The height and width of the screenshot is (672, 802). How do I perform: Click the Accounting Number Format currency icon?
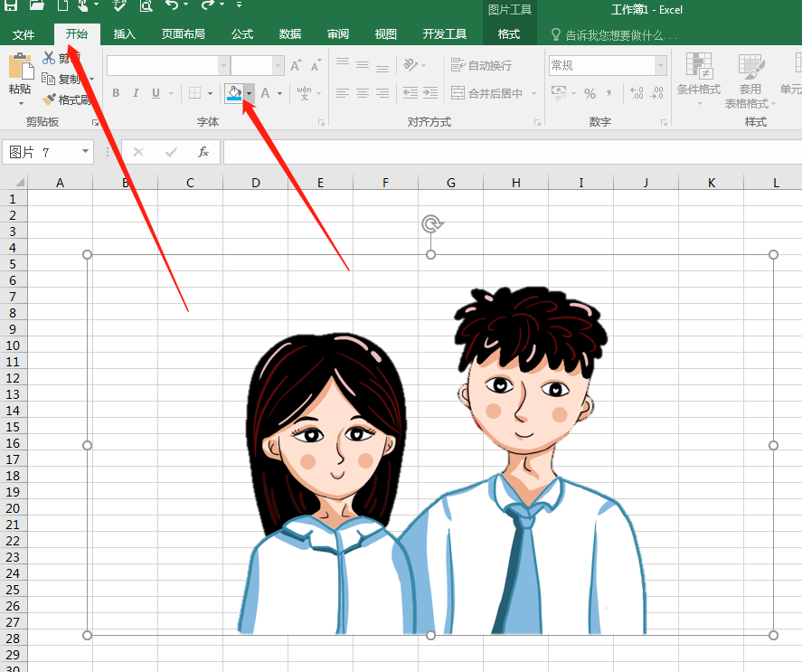559,92
